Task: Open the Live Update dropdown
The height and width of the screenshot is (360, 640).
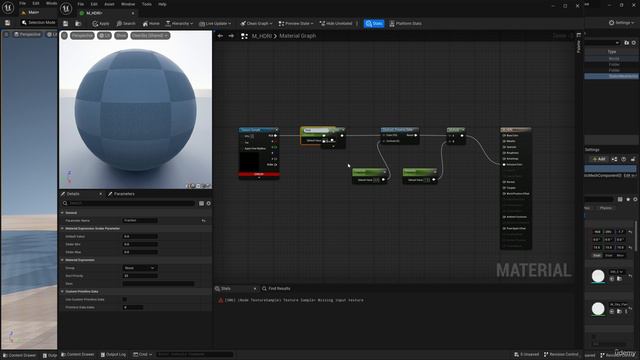Action: (x=215, y=24)
